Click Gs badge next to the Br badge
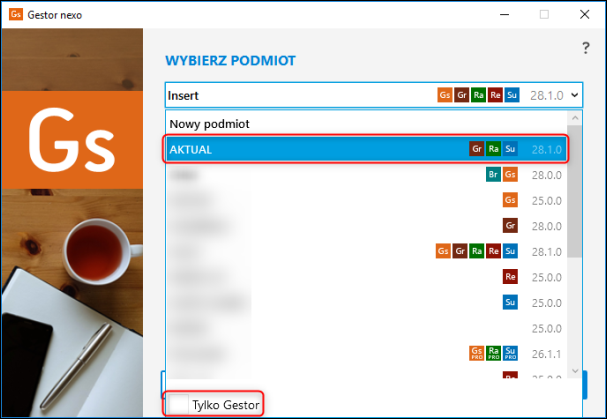 click(x=510, y=174)
